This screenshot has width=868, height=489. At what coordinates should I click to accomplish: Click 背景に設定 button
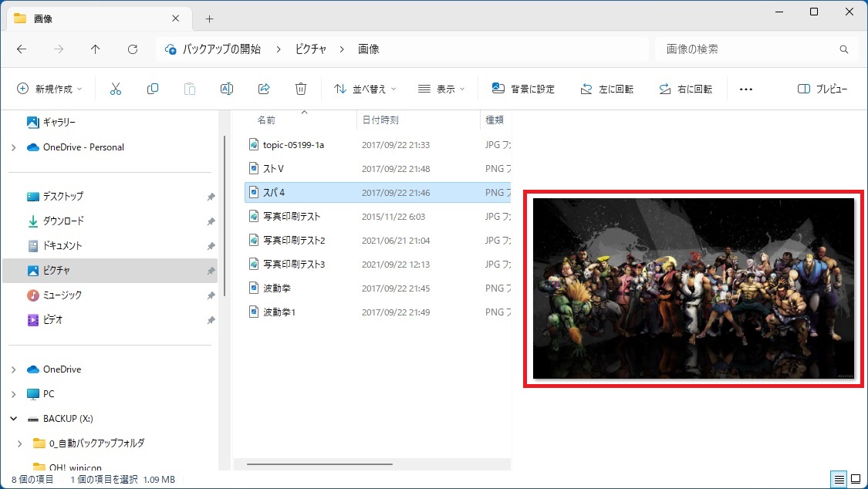coord(523,89)
